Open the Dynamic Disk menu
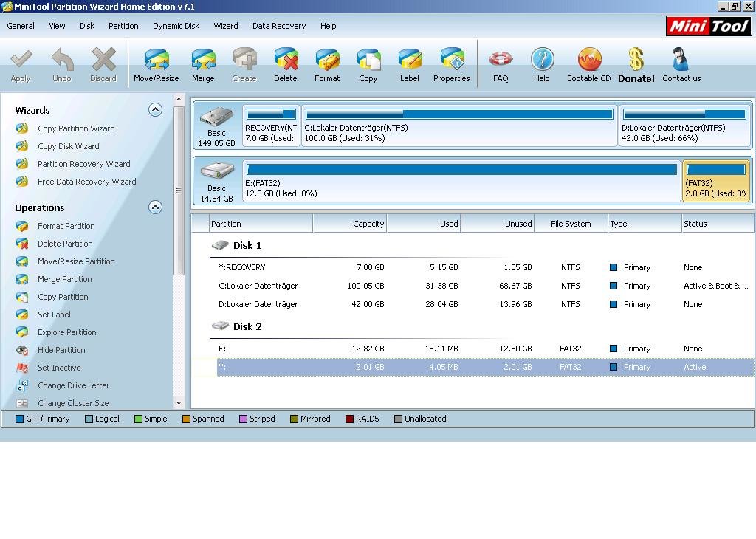Screen dimensions: 756x539 point(176,26)
